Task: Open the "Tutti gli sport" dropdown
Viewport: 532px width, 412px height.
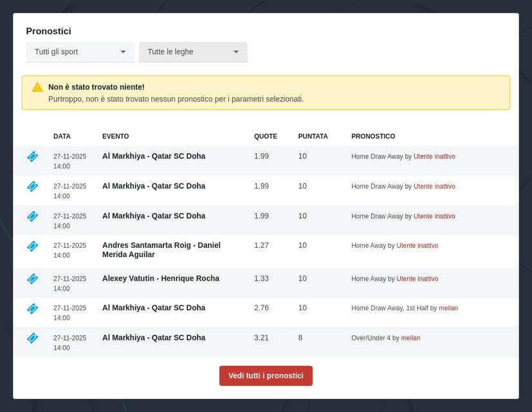Action: pos(80,52)
